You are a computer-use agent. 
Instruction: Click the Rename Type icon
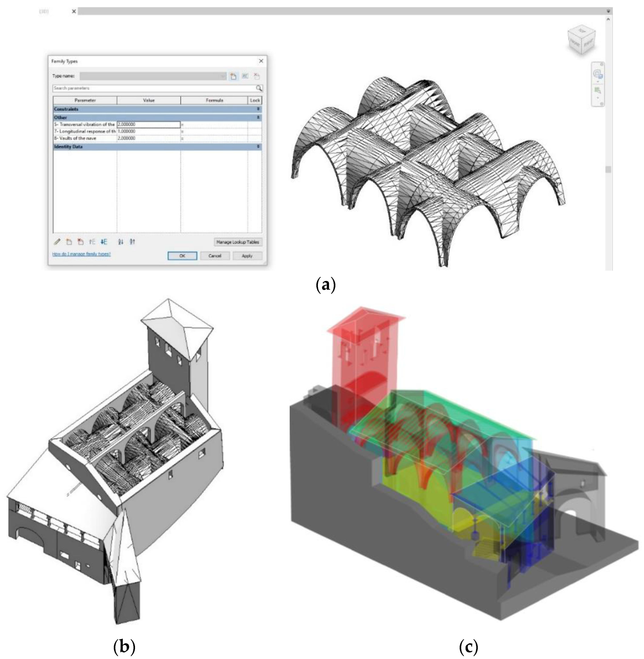[245, 76]
